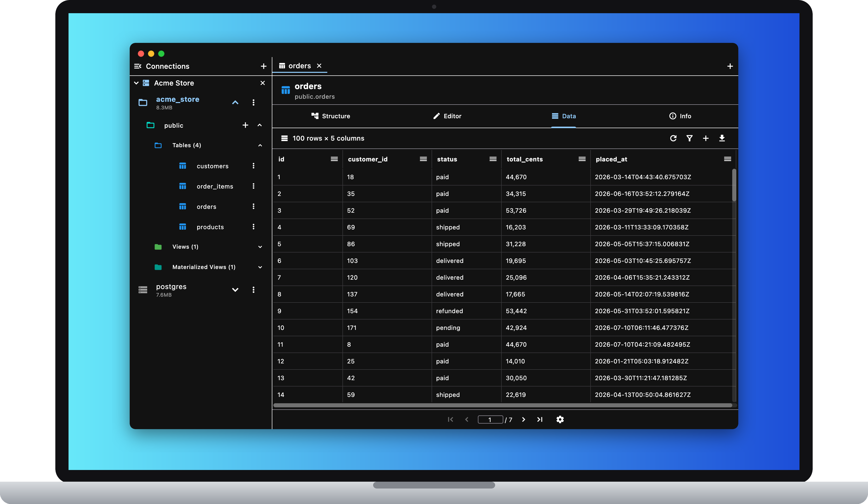Image resolution: width=868 pixels, height=504 pixels.
Task: Expand the Materialized Views (1) folder
Action: 260,267
